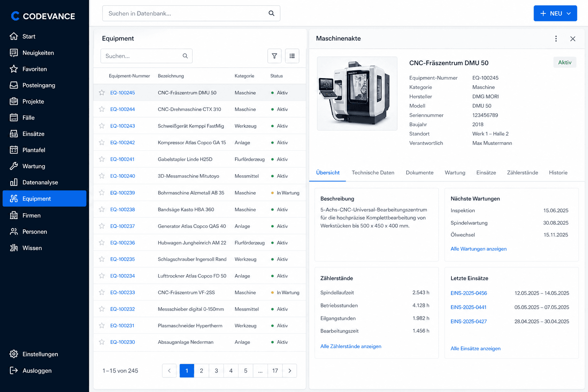Open the filter icon in Equipment list
Viewport: 588px width, 392px height.
274,56
